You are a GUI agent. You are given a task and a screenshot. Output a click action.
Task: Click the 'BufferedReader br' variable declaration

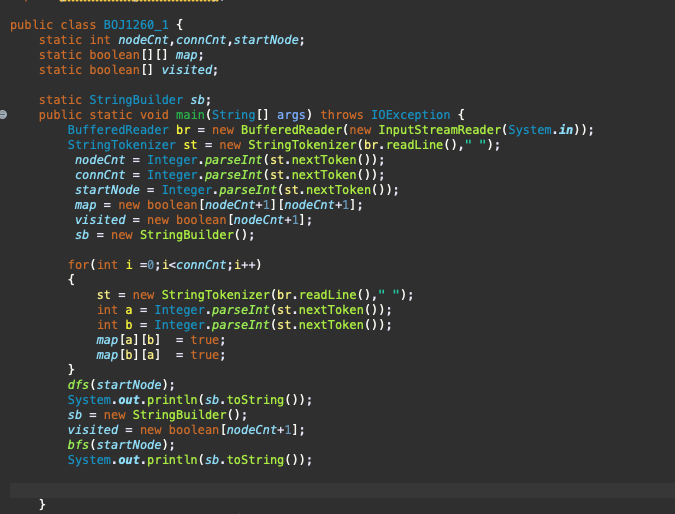pyautogui.click(x=129, y=130)
